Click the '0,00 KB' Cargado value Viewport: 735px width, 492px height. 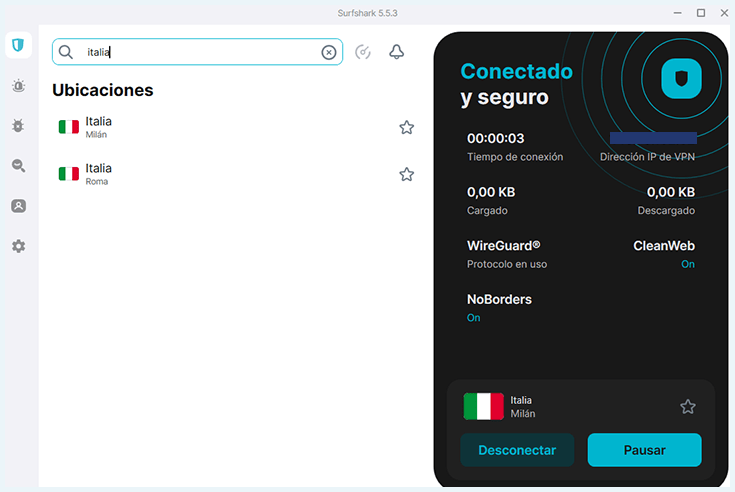pos(491,192)
